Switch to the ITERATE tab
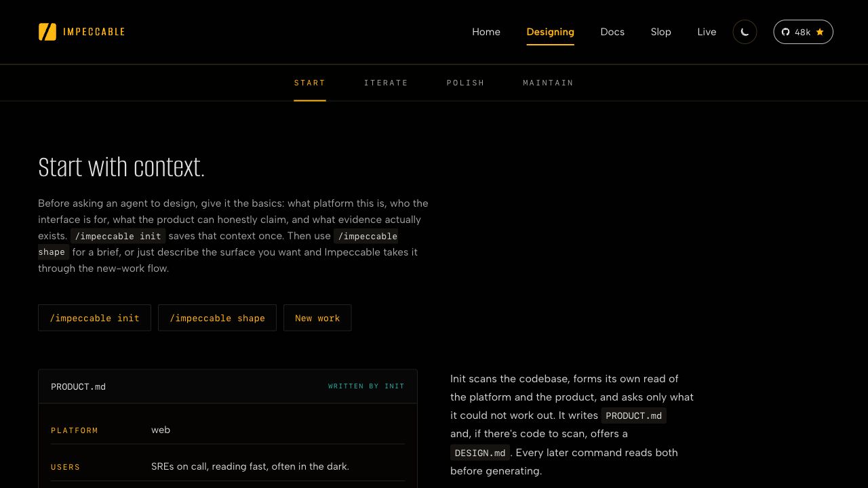This screenshot has width=868, height=488. [x=386, y=83]
